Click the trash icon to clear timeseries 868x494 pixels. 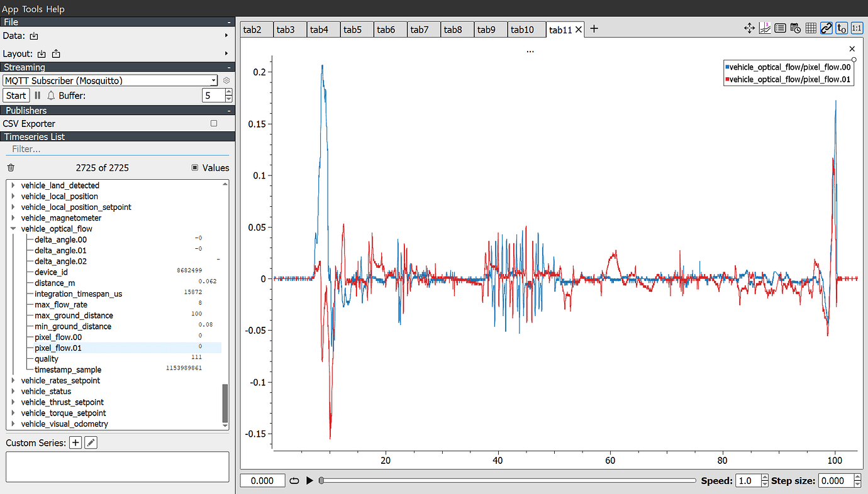coord(10,168)
